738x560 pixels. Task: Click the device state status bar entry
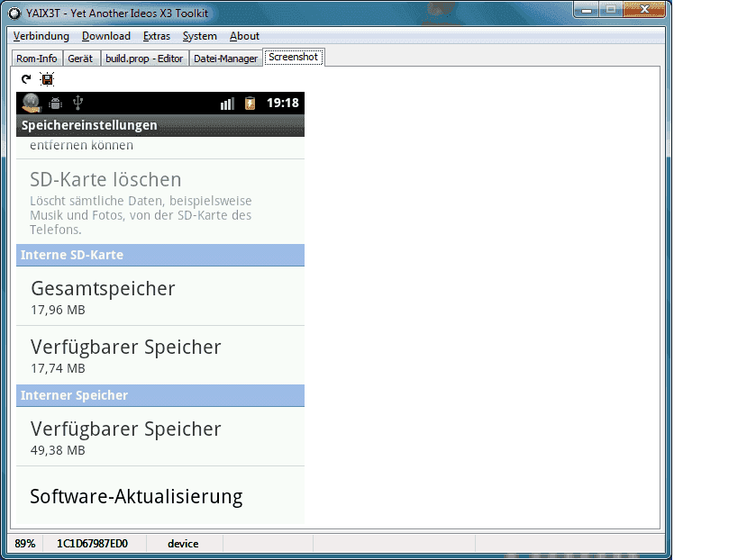click(183, 544)
